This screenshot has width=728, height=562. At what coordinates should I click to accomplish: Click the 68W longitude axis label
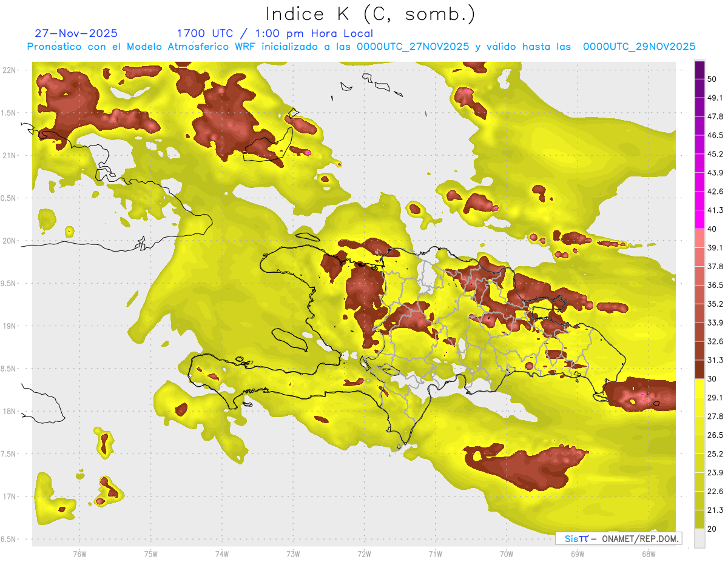point(648,554)
